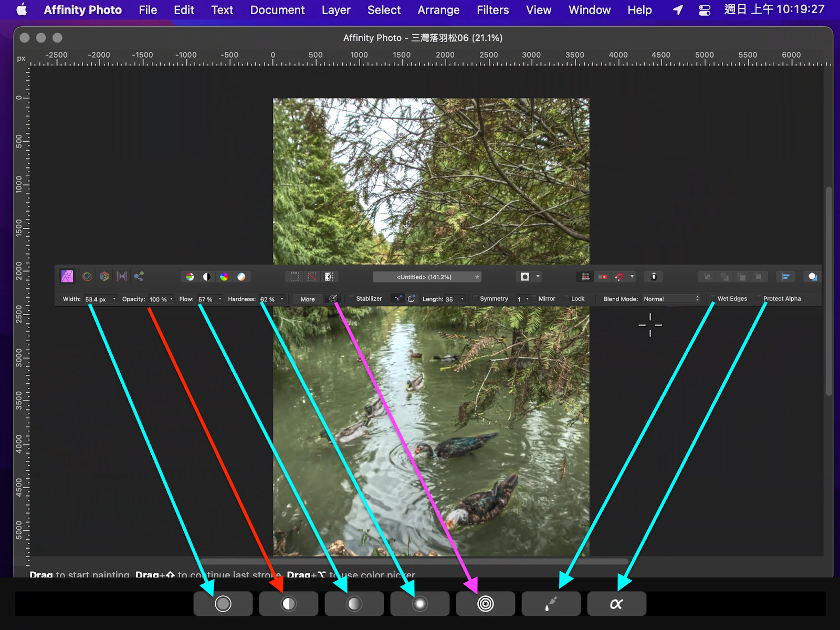Open the Select menu
The height and width of the screenshot is (630, 840).
click(384, 10)
